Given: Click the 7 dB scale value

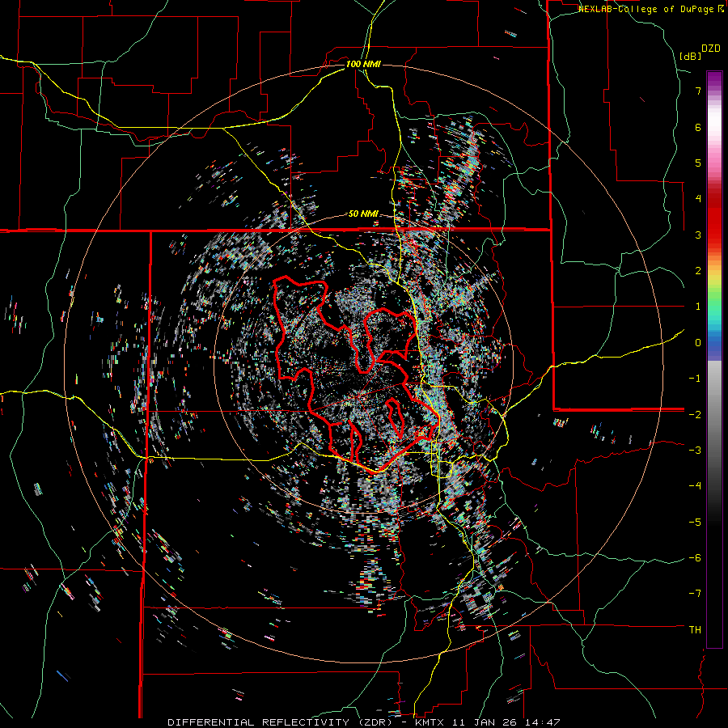Looking at the screenshot, I should coord(698,91).
